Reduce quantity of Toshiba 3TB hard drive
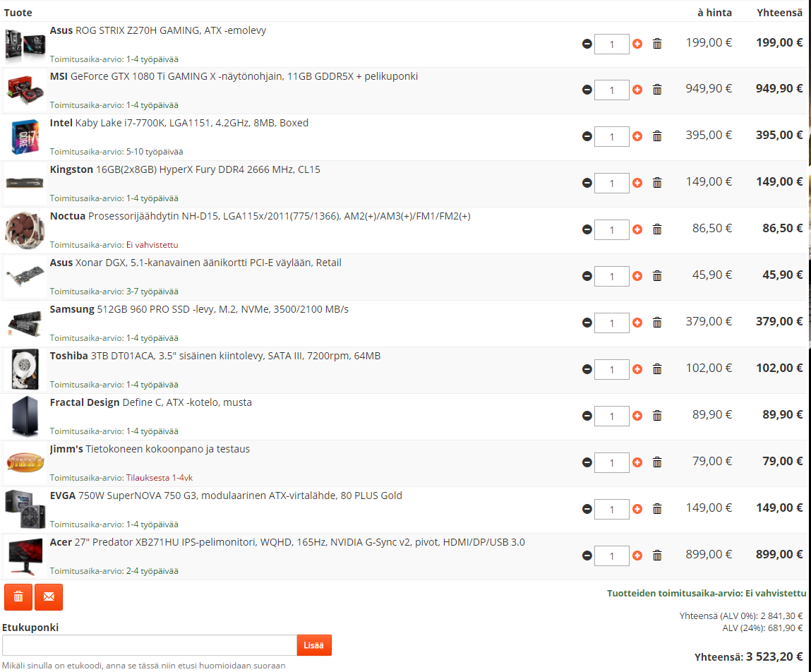 coord(587,369)
